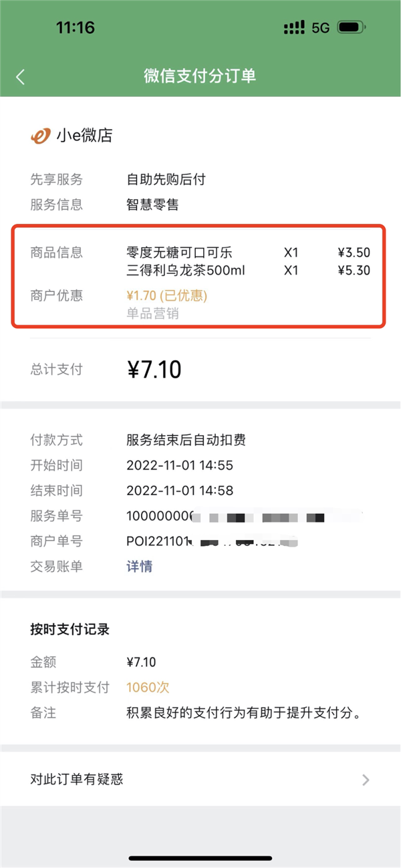
Task: Click the 小e微店 merchant logo
Action: [40, 135]
